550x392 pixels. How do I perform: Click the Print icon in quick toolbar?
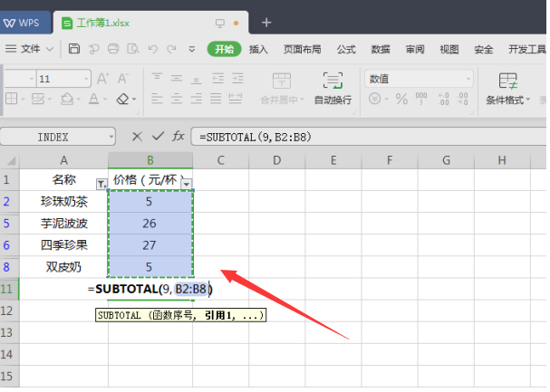(113, 49)
